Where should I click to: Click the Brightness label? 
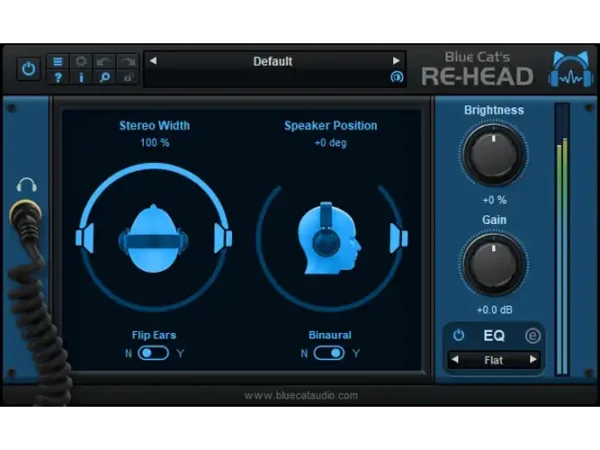(494, 110)
